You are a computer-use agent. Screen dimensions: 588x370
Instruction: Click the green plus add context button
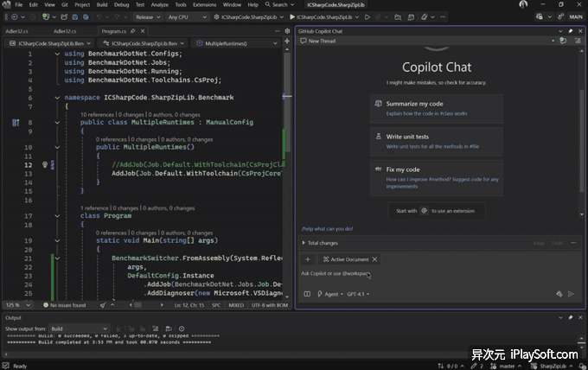click(307, 259)
